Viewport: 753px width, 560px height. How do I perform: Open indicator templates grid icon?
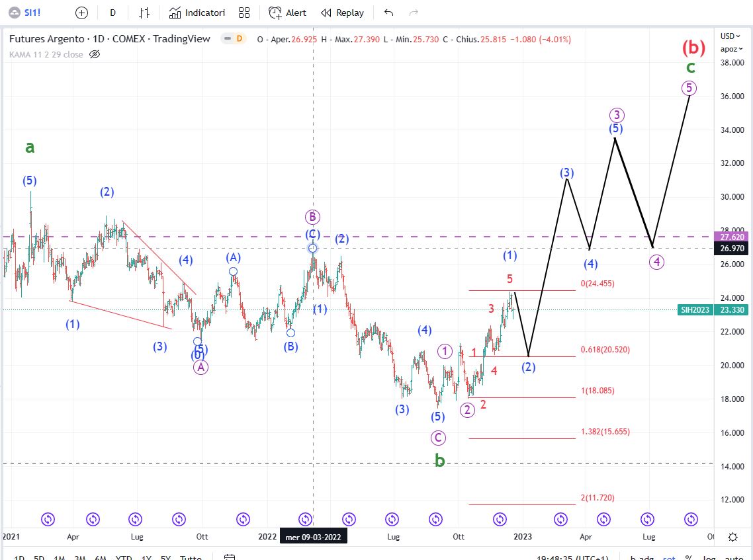pyautogui.click(x=244, y=13)
